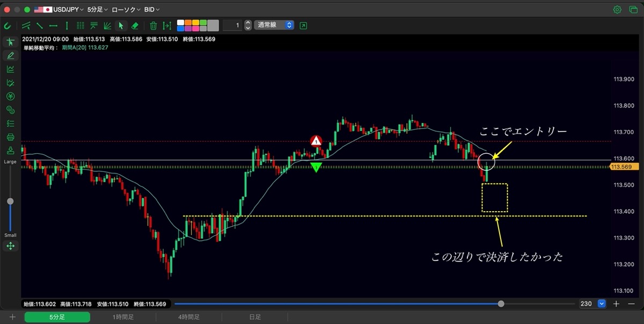Screen dimensions: 644x324
Task: Switch to the 4時間足 tab
Action: click(189, 317)
